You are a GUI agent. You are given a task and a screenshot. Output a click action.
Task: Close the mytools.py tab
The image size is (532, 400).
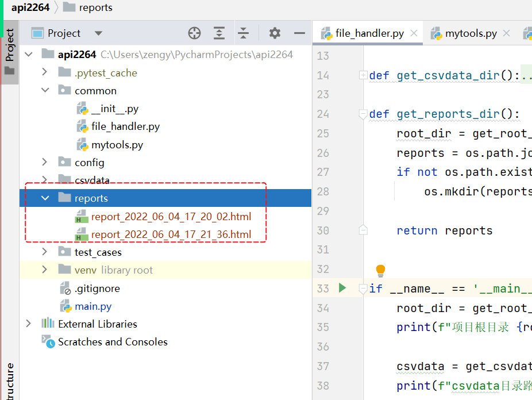[x=507, y=33]
